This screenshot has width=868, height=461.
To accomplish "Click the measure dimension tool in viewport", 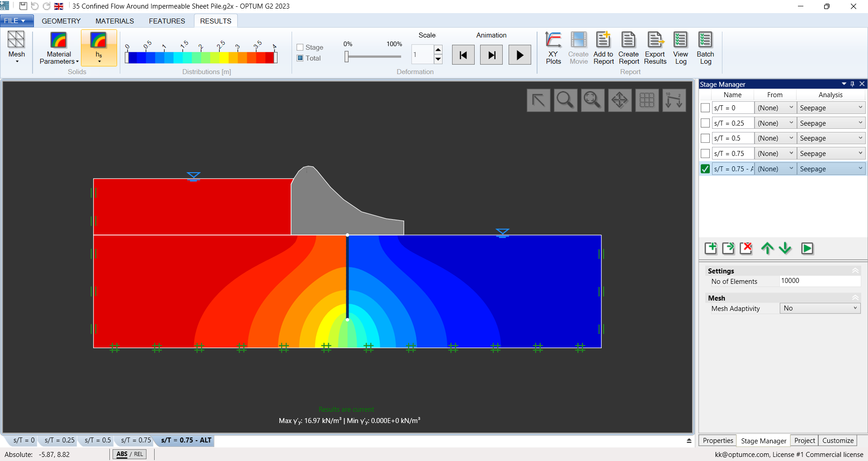I will click(x=674, y=100).
